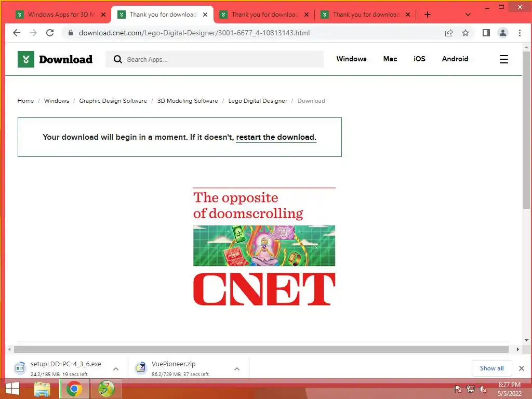Click horizontal scrollbar left arrow

coord(9,349)
